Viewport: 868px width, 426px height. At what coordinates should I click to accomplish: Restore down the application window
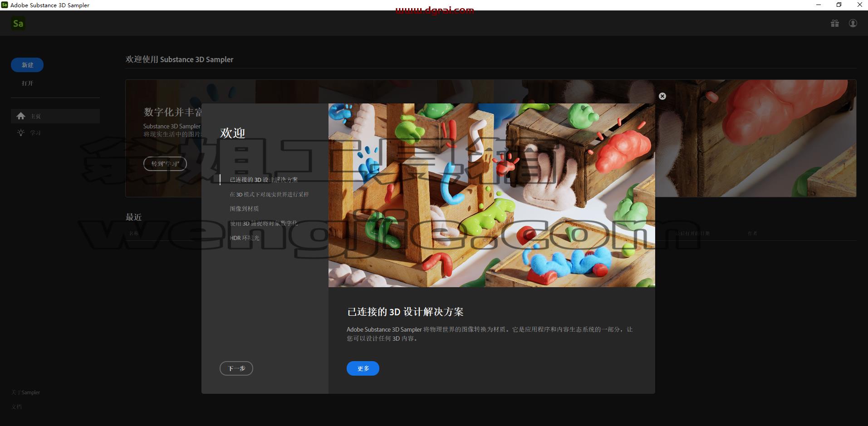pos(839,5)
